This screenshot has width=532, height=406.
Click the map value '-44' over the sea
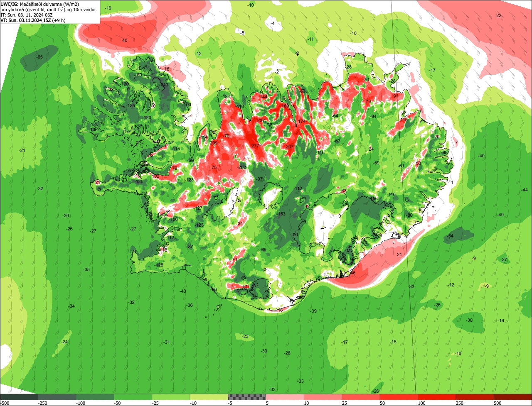tap(524, 190)
